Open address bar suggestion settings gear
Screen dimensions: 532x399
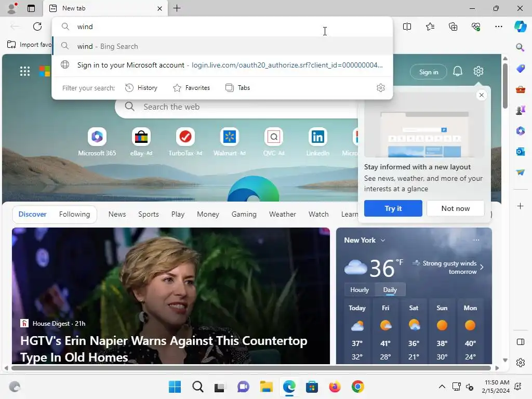[x=380, y=88]
